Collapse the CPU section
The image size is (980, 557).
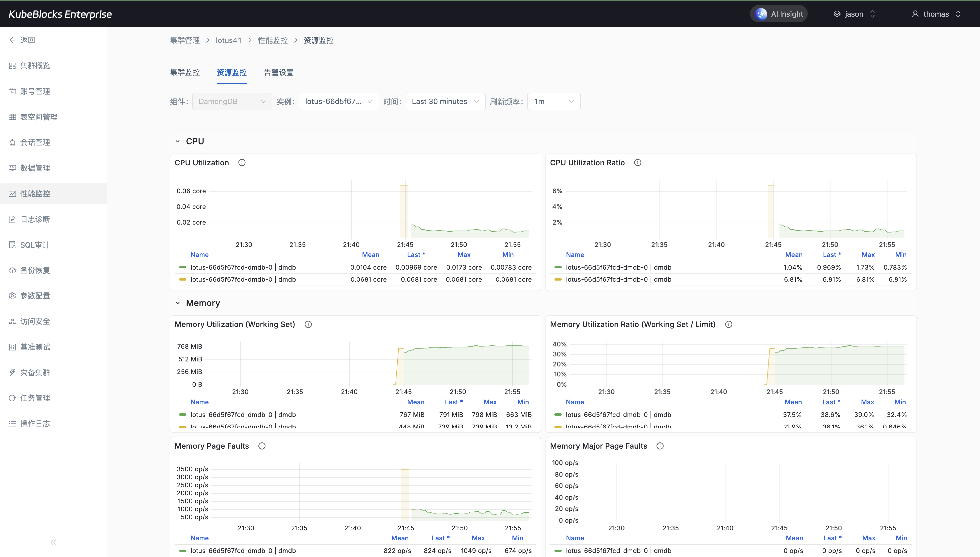pos(178,141)
